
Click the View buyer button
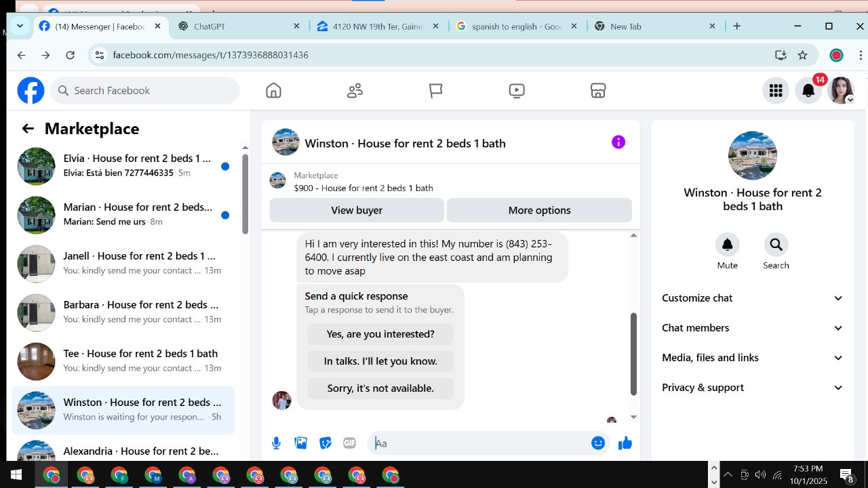click(357, 210)
